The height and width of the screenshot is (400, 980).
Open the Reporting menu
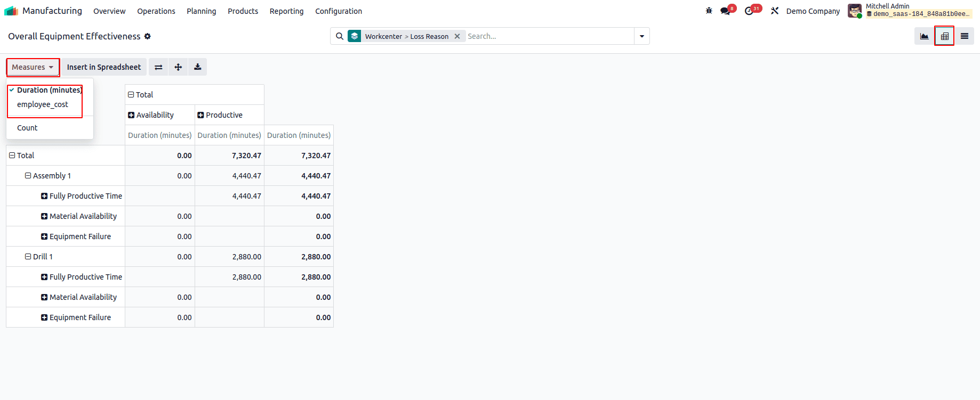click(286, 11)
